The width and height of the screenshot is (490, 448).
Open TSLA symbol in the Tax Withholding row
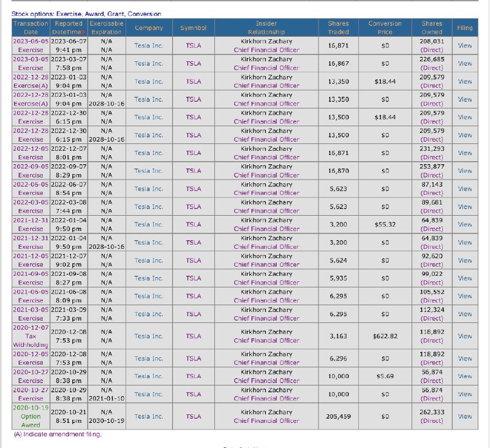(194, 336)
